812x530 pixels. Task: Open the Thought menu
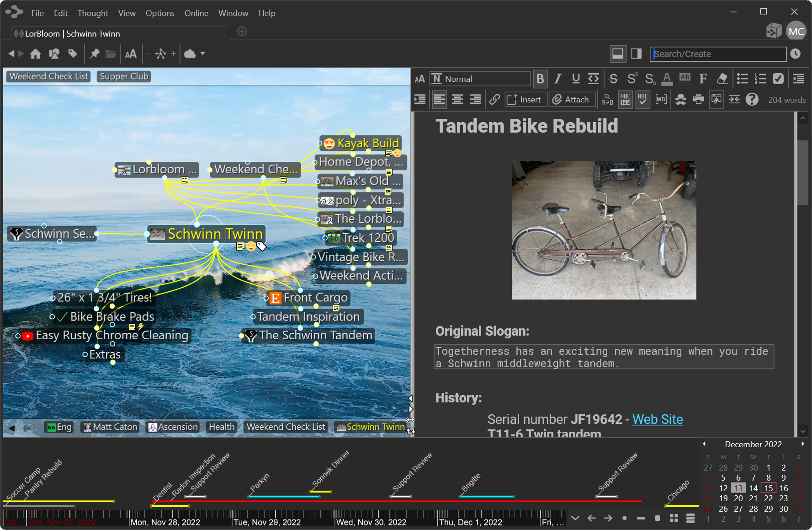pos(93,13)
